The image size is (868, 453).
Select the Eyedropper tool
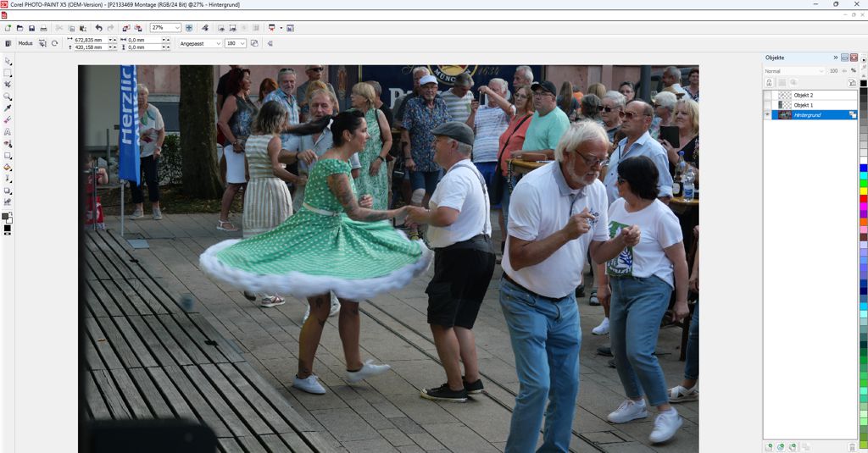coord(8,108)
